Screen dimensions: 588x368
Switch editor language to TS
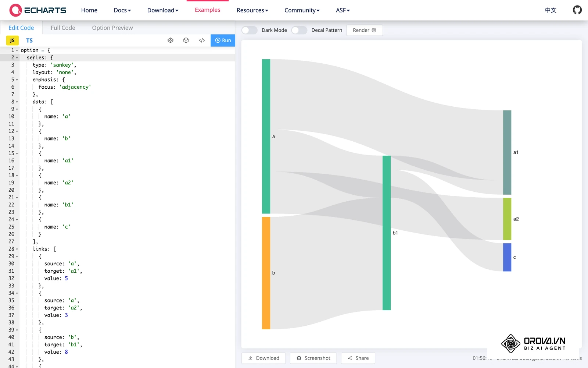(29, 40)
